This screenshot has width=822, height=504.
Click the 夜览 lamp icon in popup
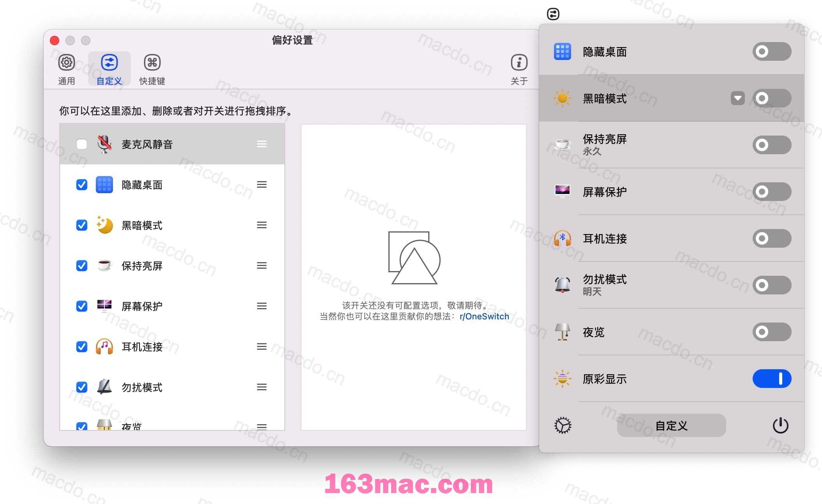562,332
